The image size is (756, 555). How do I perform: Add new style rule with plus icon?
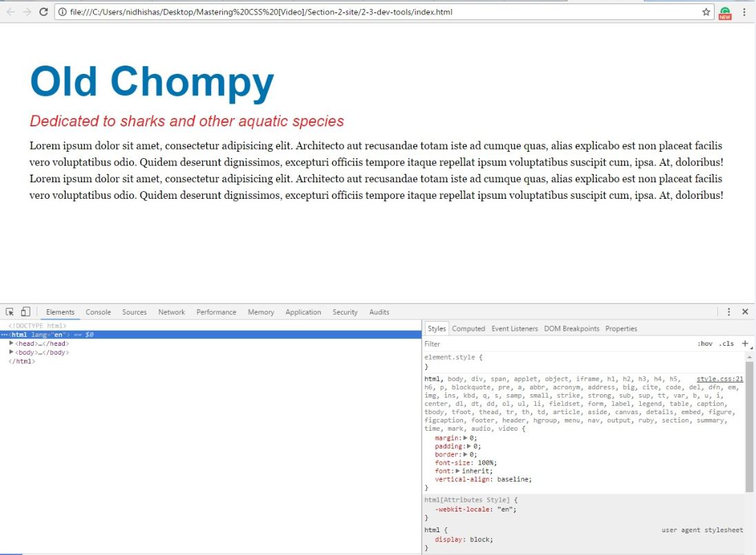pyautogui.click(x=745, y=344)
